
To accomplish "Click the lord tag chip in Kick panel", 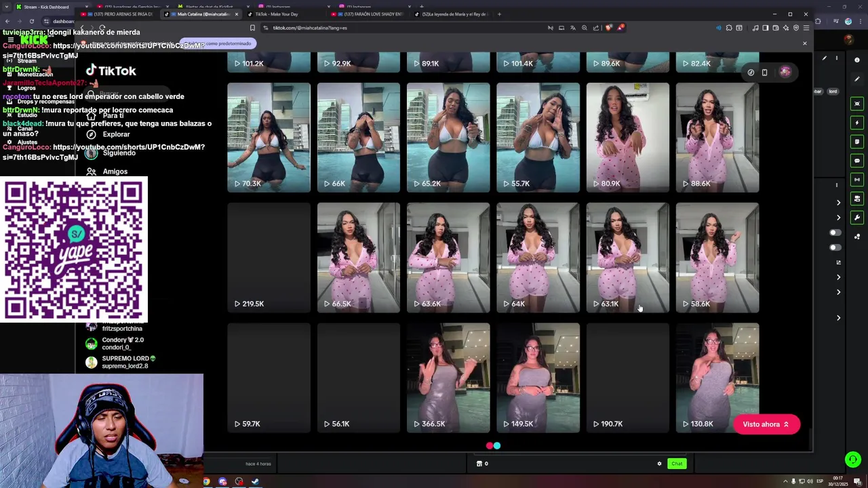I will click(x=833, y=91).
